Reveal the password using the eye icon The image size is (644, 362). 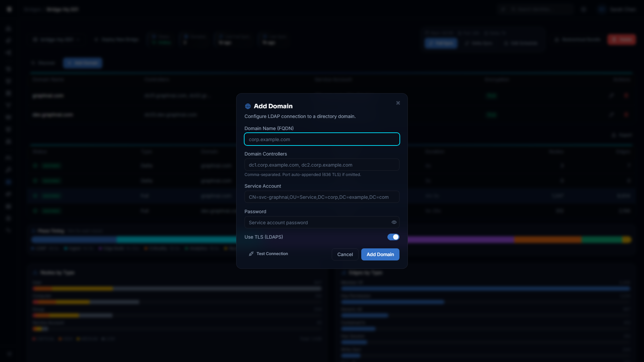(394, 222)
